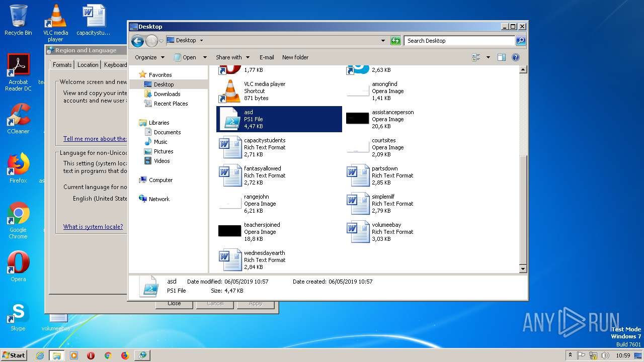Select Computer in the navigation pane
Image resolution: width=644 pixels, height=362 pixels.
(160, 180)
